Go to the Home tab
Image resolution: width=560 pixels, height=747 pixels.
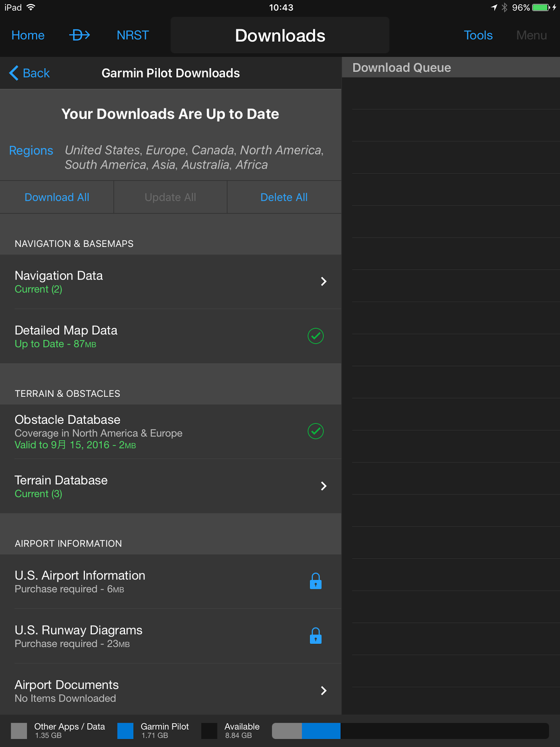(x=28, y=35)
